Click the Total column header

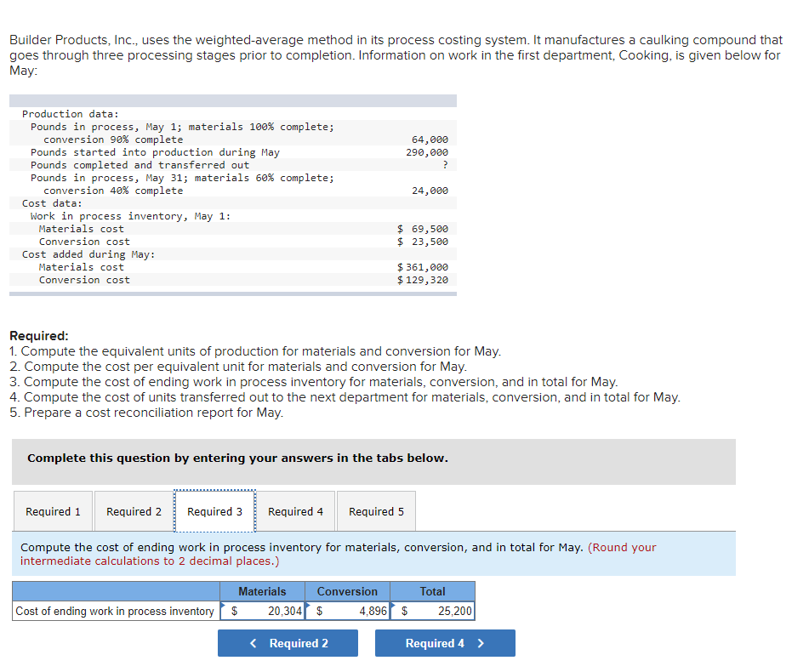[432, 591]
